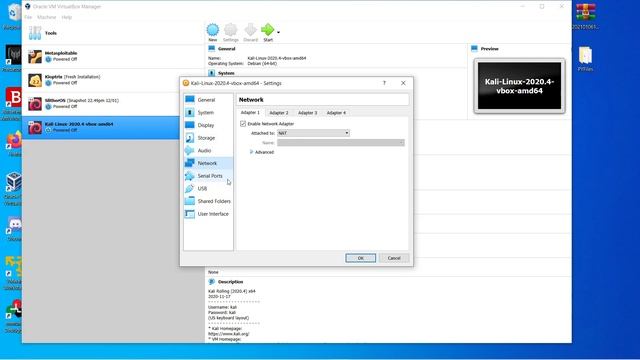
Task: Click the PrFiles folder desktop icon
Action: click(x=585, y=59)
